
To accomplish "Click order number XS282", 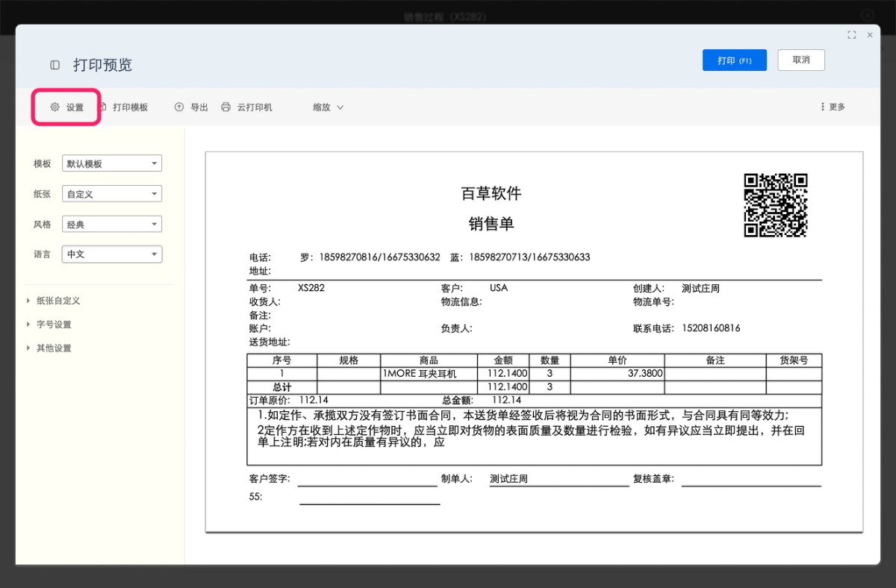I will point(311,288).
